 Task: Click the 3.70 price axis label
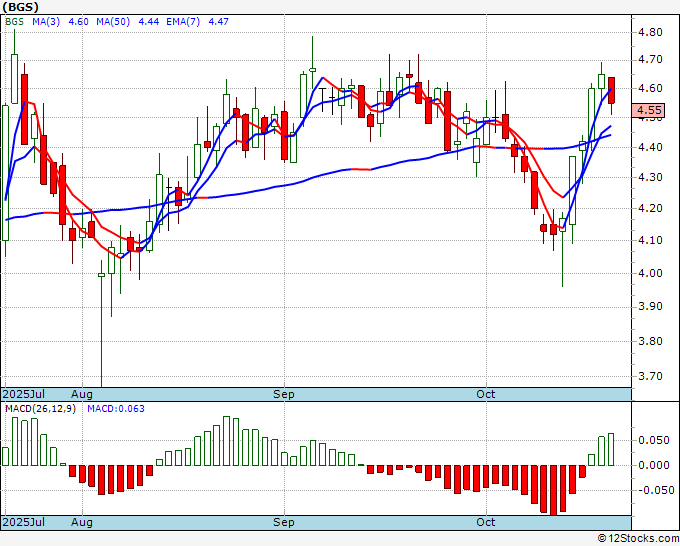(x=650, y=376)
